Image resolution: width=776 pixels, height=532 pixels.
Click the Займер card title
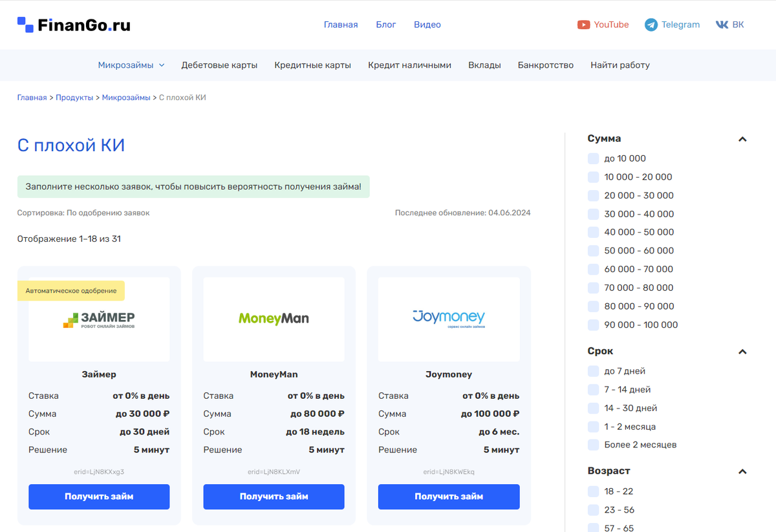point(99,374)
